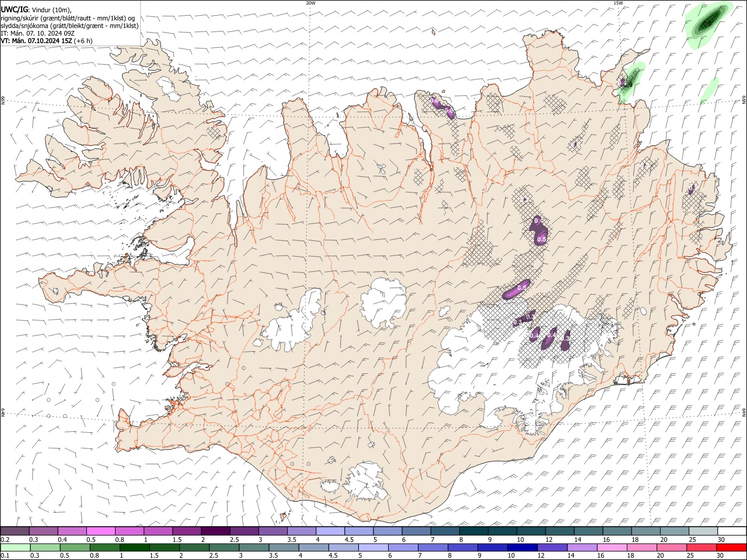Image resolution: width=747 pixels, height=560 pixels.
Task: Click the white Hofsjökull glacier in central Iceland
Action: coord(384,302)
